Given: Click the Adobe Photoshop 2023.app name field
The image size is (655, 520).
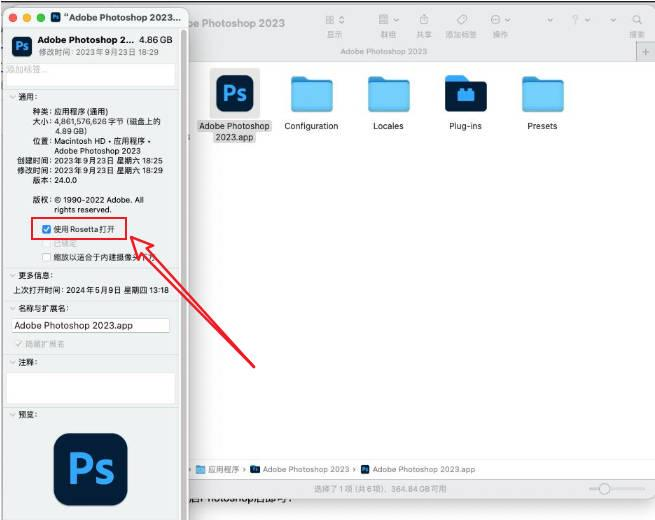Looking at the screenshot, I should [x=91, y=325].
